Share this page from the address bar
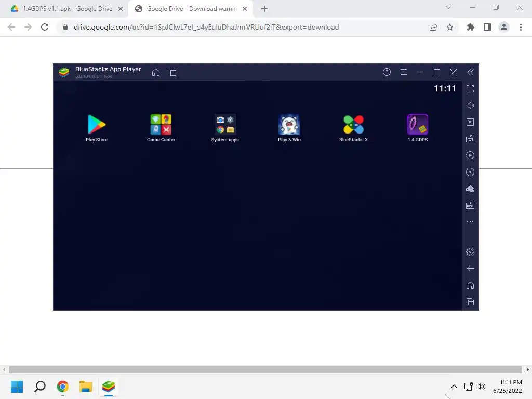The width and height of the screenshot is (532, 399). tap(433, 27)
